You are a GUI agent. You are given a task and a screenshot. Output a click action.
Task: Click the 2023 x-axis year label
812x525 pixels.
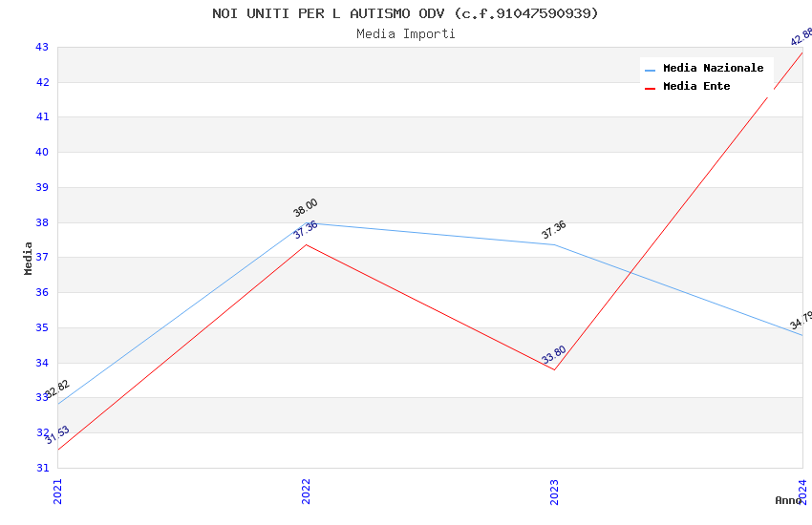[554, 491]
